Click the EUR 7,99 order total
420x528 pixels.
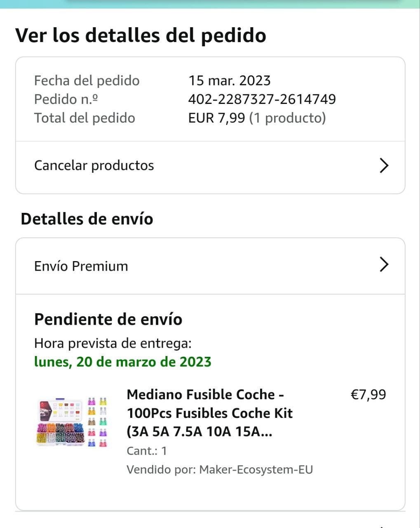[x=217, y=118]
